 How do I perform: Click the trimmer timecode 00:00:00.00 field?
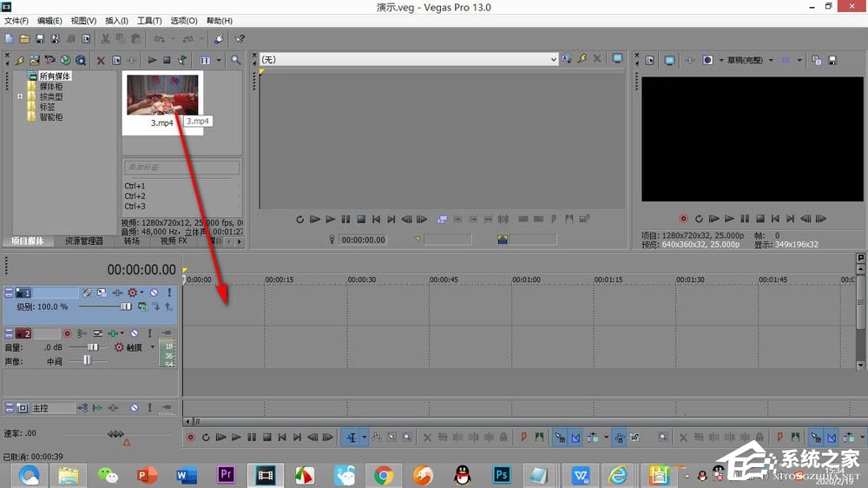(363, 240)
